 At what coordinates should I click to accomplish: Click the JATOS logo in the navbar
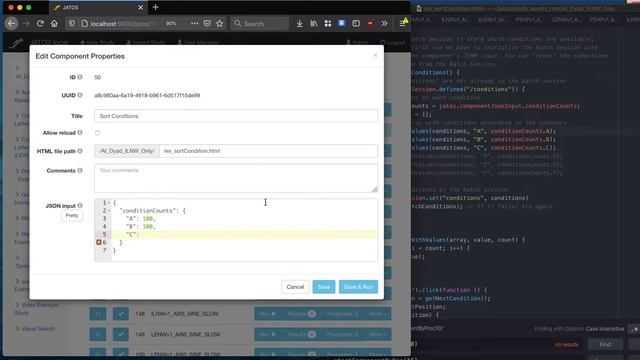(x=16, y=42)
